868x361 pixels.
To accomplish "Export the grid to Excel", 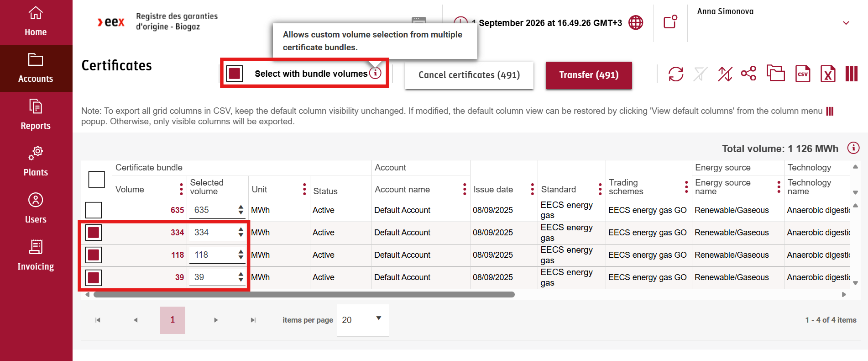I will click(828, 74).
